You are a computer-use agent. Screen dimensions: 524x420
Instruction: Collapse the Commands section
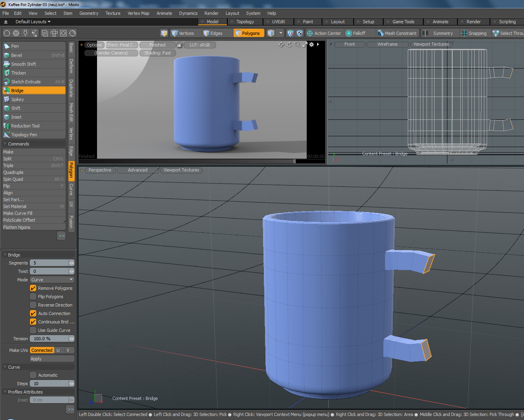point(5,144)
